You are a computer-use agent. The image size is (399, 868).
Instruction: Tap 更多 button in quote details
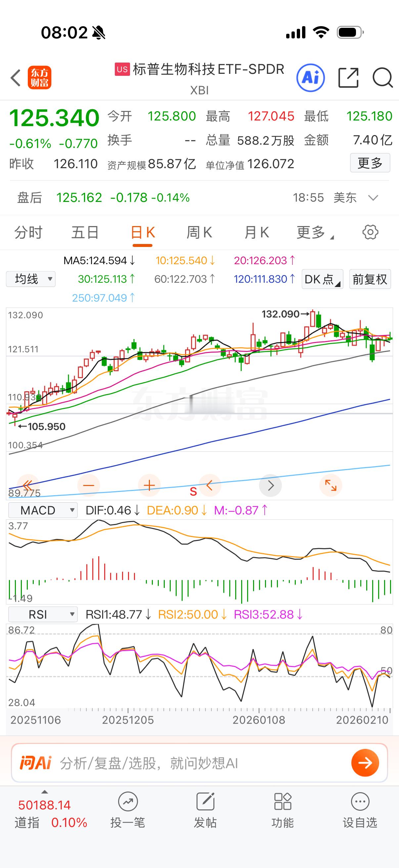tap(370, 163)
